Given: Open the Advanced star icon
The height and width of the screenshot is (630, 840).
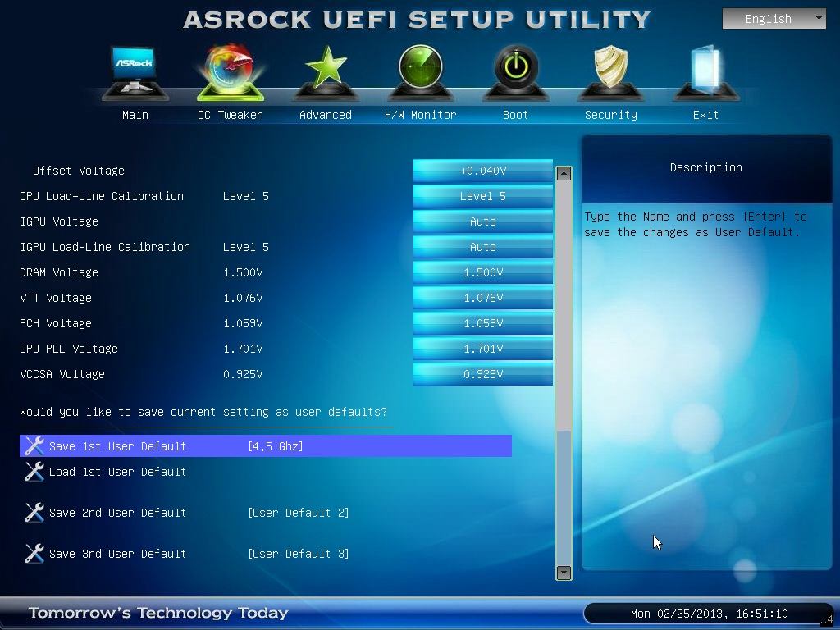Looking at the screenshot, I should point(326,73).
